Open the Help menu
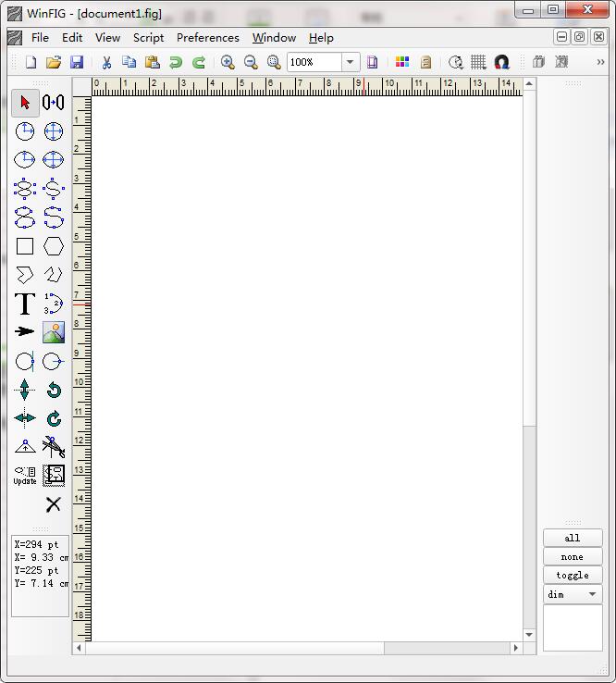Image resolution: width=616 pixels, height=683 pixels. [x=321, y=38]
